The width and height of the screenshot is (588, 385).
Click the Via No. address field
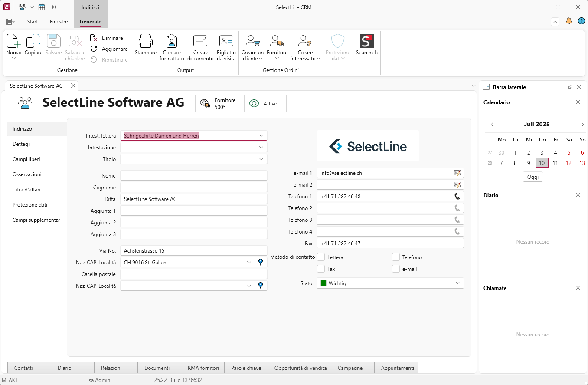pyautogui.click(x=194, y=251)
